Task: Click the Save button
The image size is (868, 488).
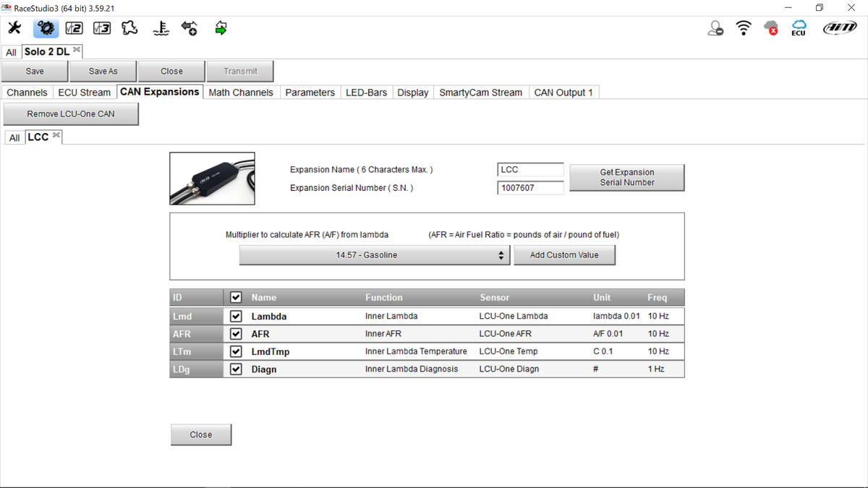Action: pyautogui.click(x=35, y=71)
